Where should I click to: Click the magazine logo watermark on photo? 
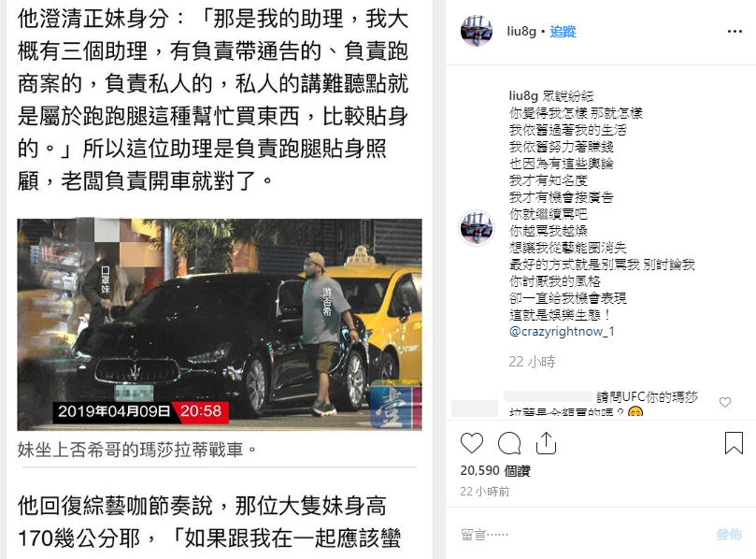pos(395,404)
